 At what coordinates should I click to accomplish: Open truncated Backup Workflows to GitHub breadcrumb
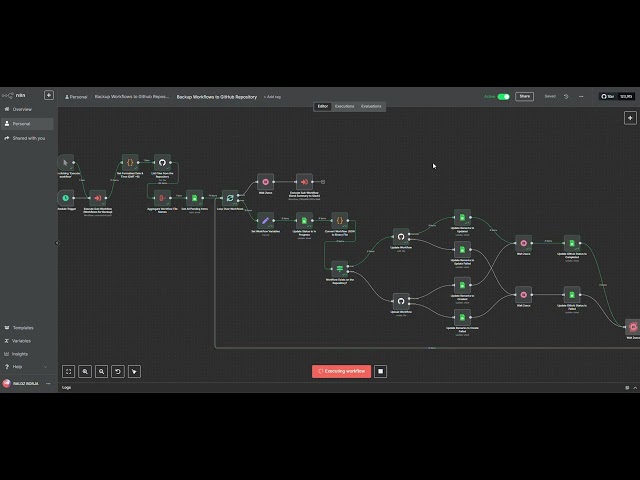point(131,97)
